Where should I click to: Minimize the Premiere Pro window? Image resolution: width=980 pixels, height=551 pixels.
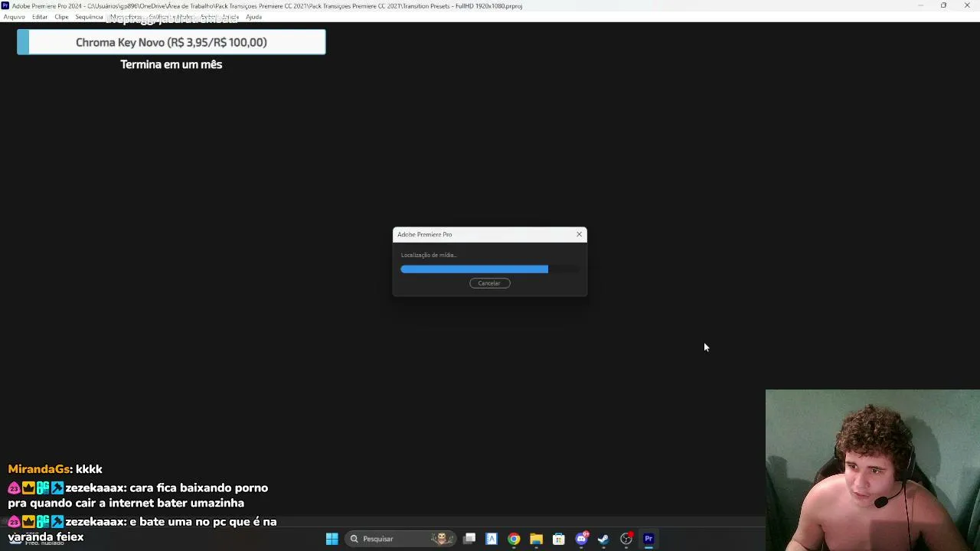[920, 5]
